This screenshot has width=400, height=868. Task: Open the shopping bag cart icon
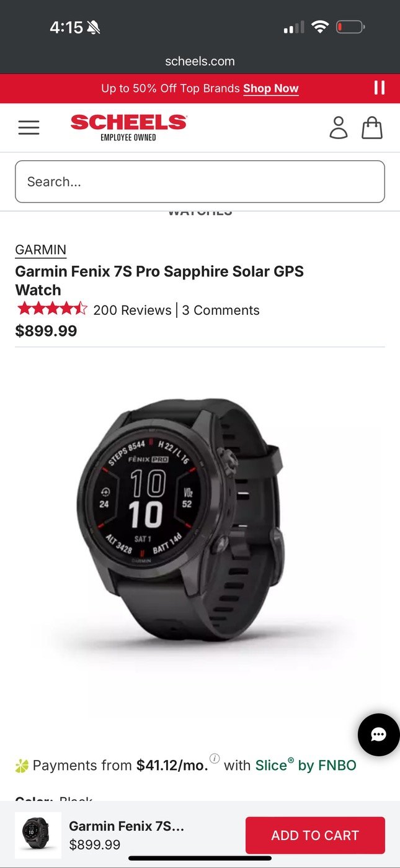[x=372, y=127]
